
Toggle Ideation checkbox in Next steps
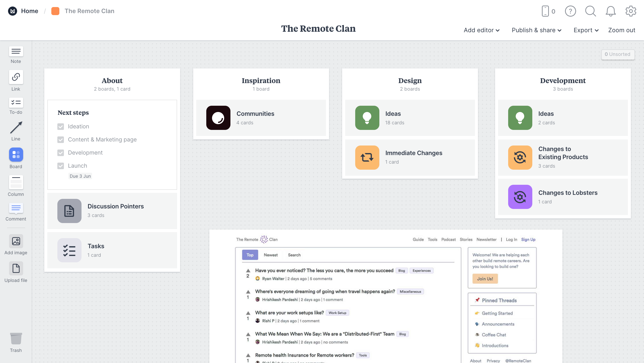[x=61, y=127]
